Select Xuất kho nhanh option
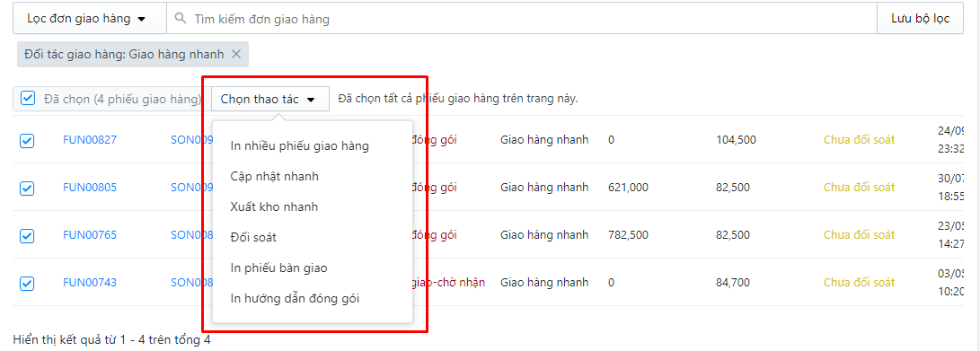Screen dimensions: 980x351 [x=313, y=206]
